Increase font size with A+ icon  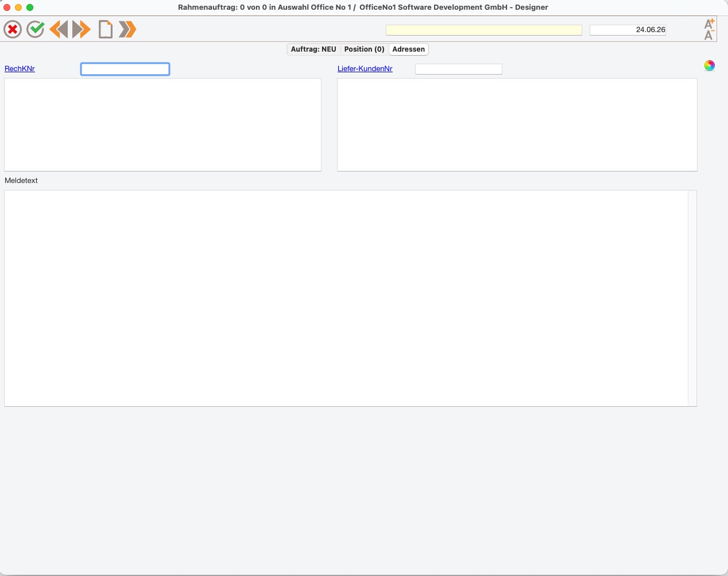pos(710,24)
